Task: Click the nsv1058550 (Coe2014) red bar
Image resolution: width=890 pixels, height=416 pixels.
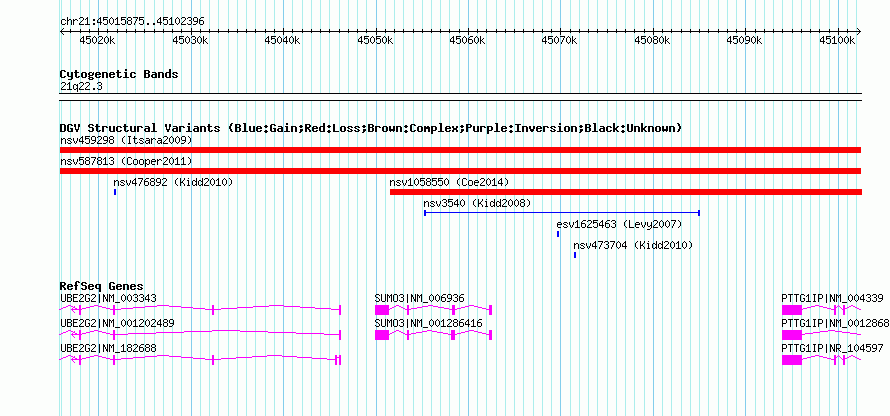Action: tap(625, 192)
